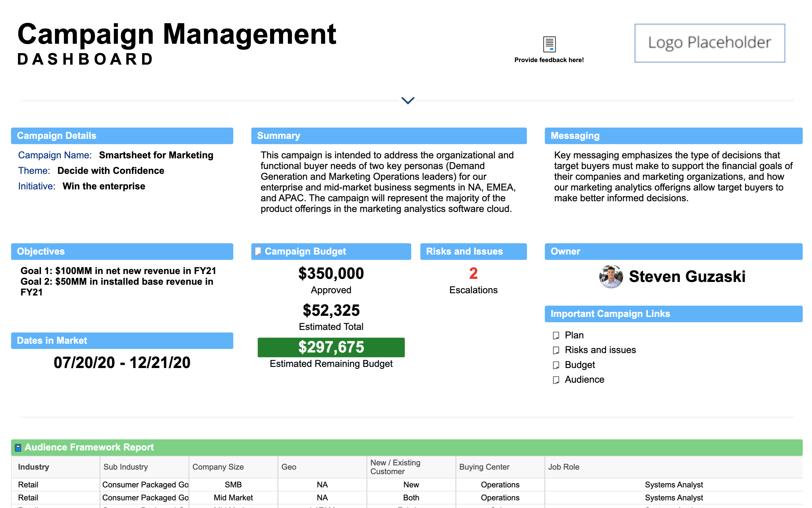812x508 pixels.
Task: Click the Logo Placeholder image
Action: (710, 43)
